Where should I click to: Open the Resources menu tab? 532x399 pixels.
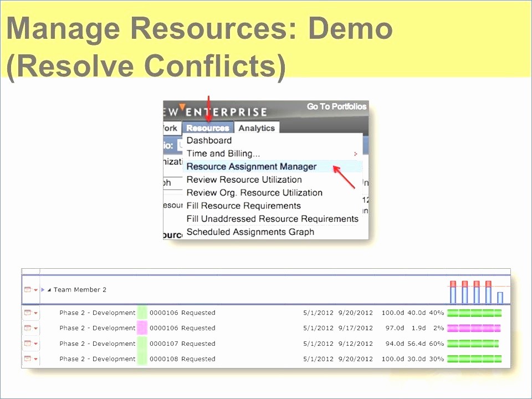(208, 128)
